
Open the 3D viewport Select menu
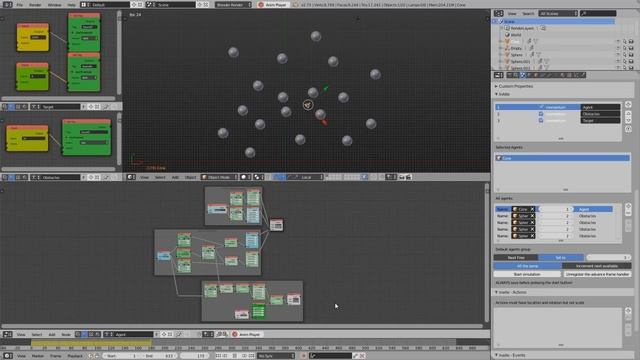click(x=160, y=177)
